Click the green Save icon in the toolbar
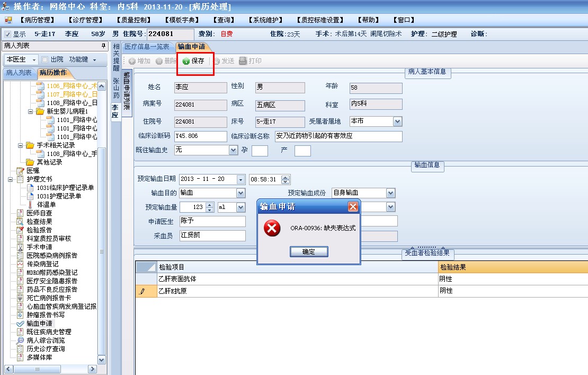The height and width of the screenshot is (375, 588). pyautogui.click(x=186, y=61)
